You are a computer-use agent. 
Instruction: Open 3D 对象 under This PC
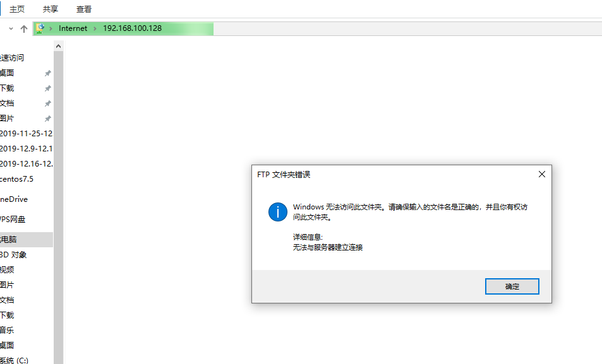[13, 255]
